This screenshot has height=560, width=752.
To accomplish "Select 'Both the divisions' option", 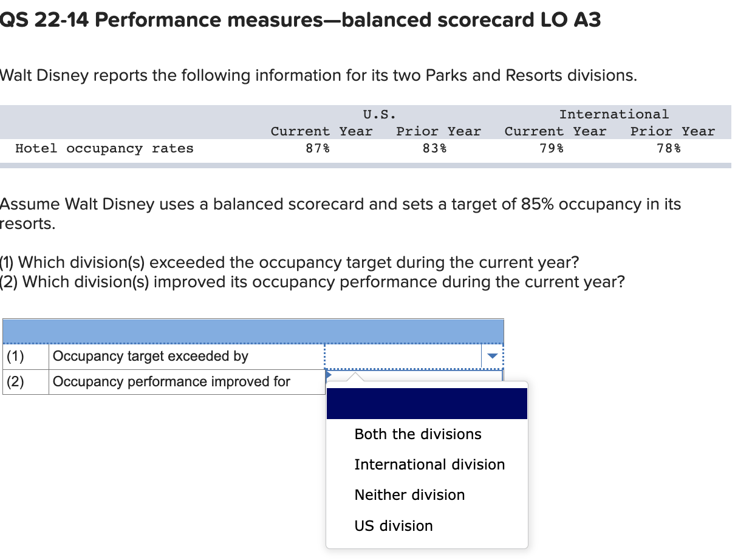I will 417,434.
